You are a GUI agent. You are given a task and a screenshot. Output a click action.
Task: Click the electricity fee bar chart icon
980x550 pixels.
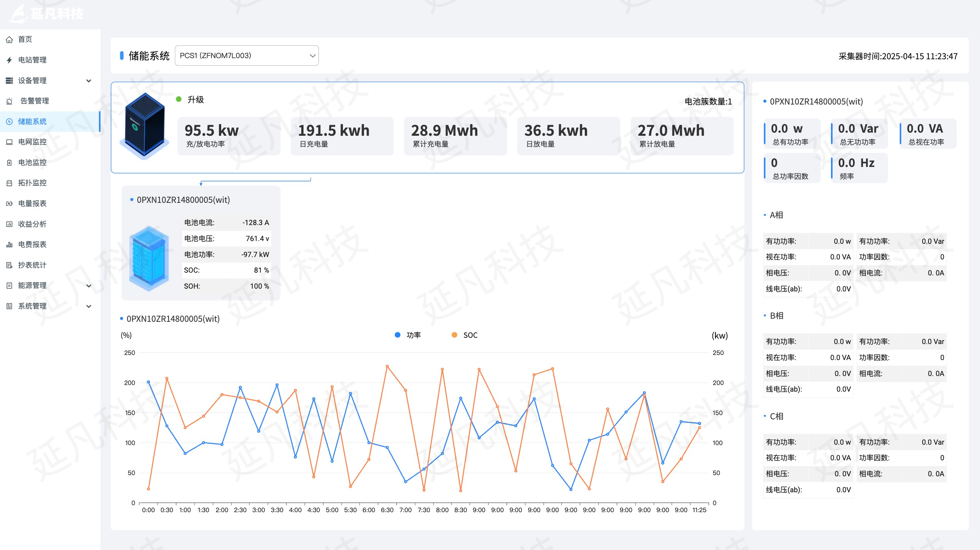tap(9, 245)
